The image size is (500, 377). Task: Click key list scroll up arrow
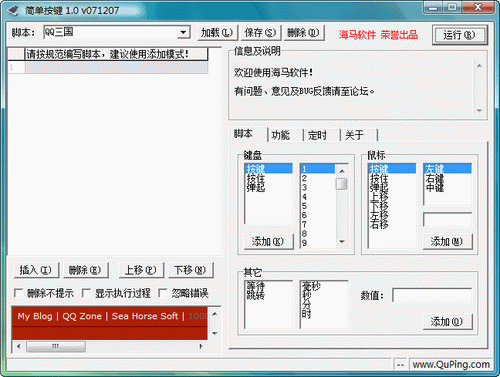[x=342, y=171]
